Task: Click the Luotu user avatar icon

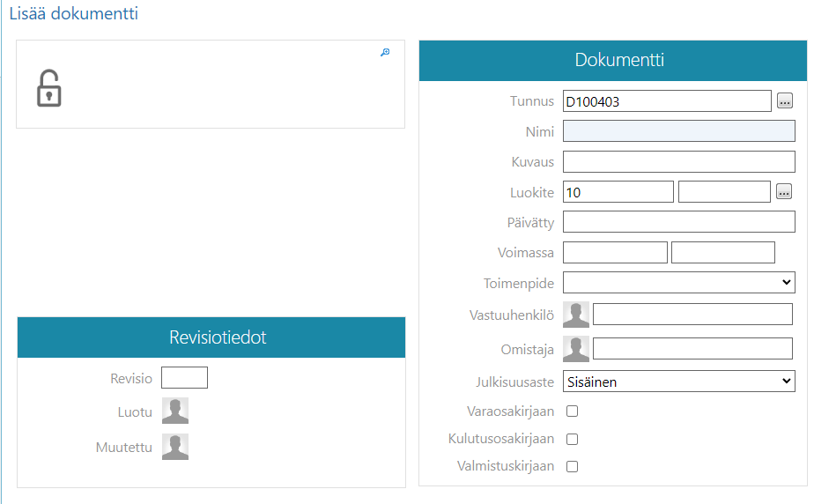Action: (175, 411)
